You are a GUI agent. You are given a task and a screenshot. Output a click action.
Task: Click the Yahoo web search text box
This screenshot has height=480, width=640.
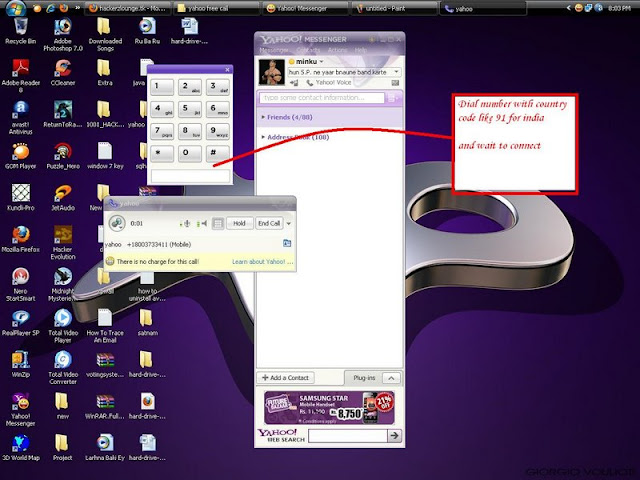(348, 436)
